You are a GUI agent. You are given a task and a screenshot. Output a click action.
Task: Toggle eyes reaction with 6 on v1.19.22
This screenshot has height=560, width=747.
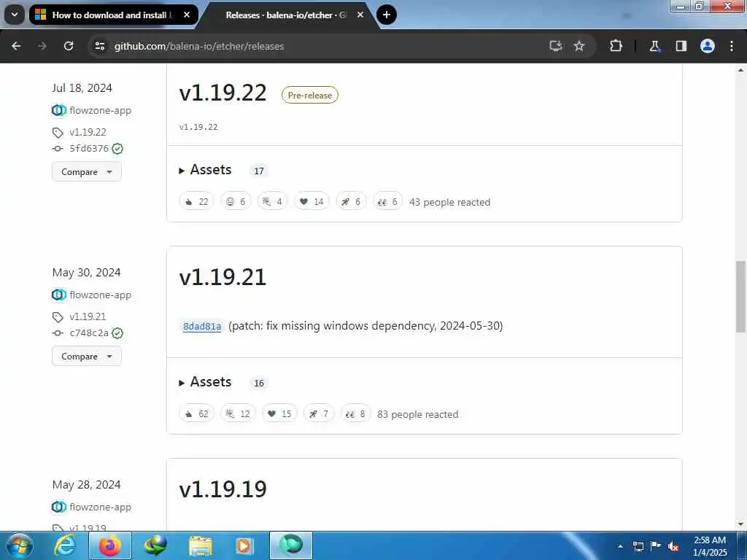click(388, 201)
